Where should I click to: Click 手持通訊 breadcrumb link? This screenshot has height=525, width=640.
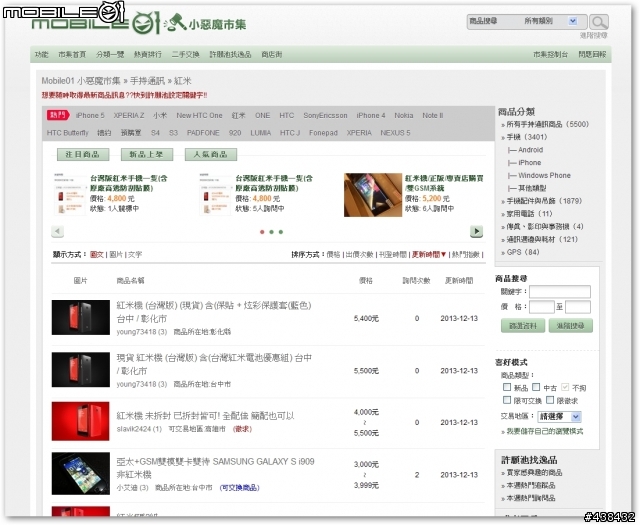(x=147, y=81)
